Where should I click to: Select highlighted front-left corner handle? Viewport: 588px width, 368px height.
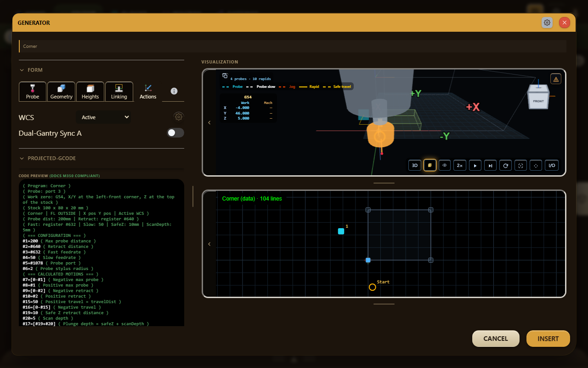pos(368,260)
